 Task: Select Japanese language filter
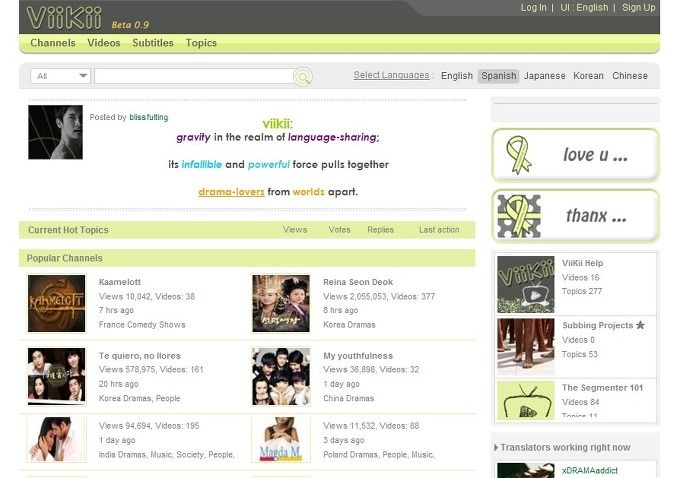pos(544,76)
